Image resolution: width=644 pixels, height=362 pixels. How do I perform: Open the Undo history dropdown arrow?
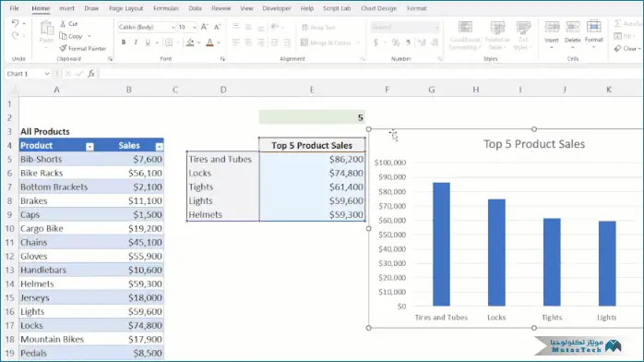[x=24, y=23]
